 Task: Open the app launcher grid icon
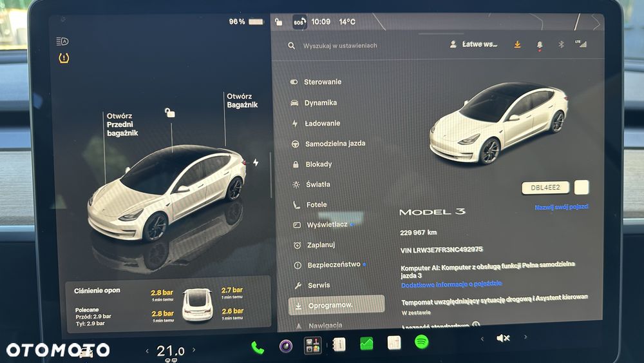312,346
